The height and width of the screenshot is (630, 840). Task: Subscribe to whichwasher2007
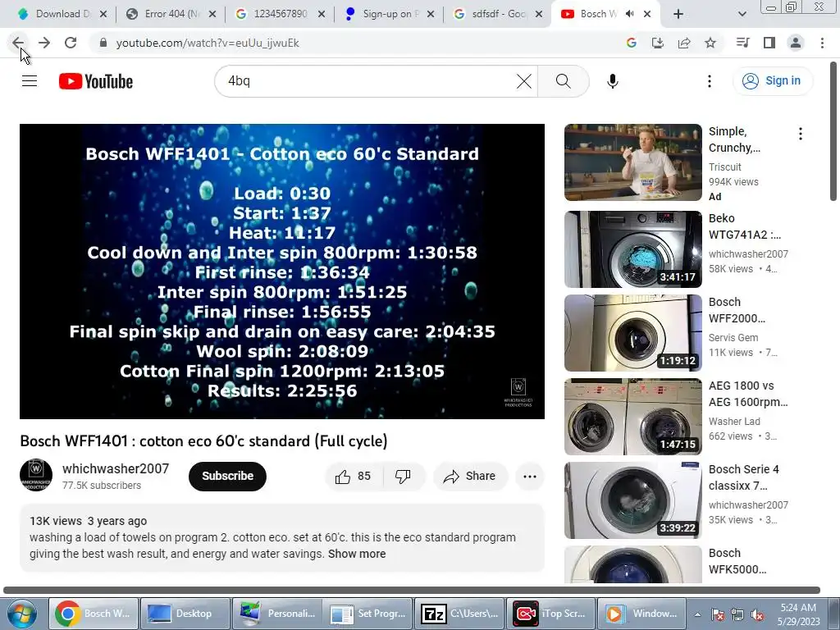pos(227,477)
